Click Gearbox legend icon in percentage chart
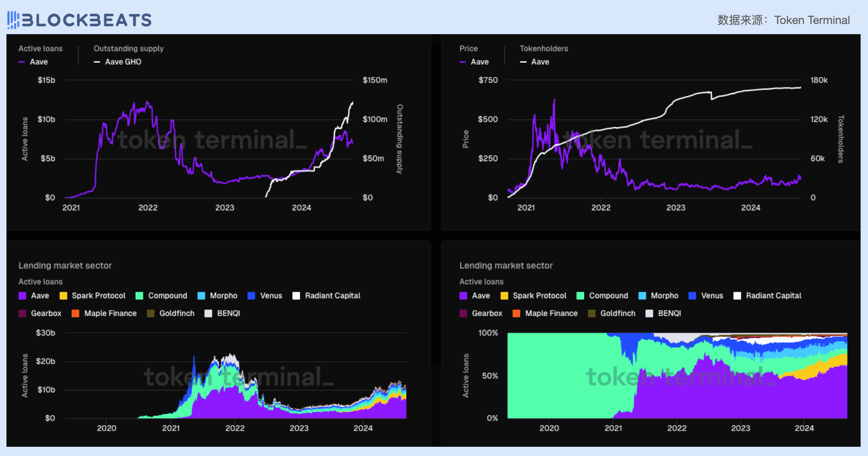 tap(464, 313)
